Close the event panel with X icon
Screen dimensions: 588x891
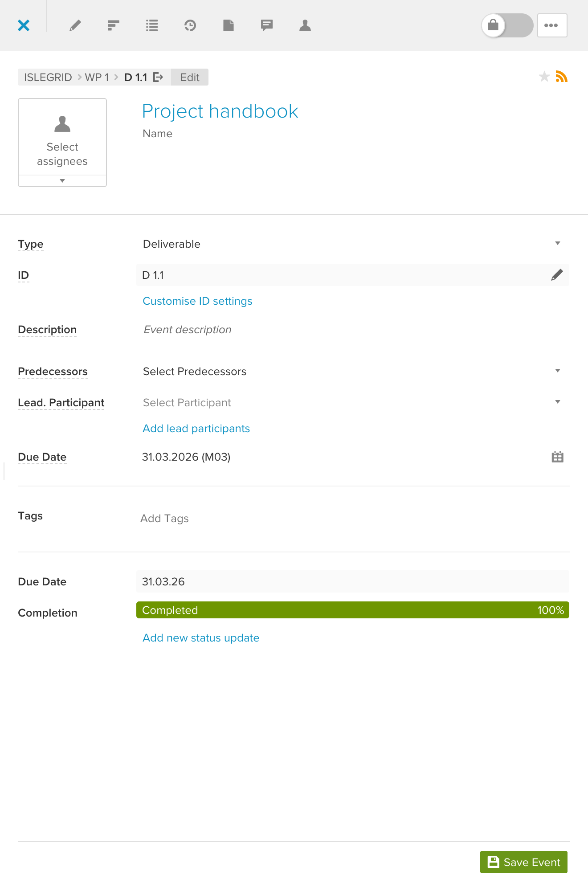(x=24, y=25)
